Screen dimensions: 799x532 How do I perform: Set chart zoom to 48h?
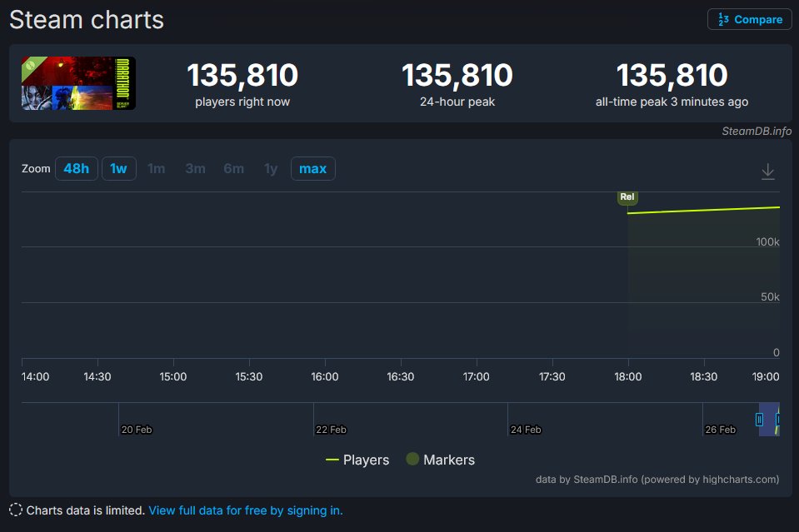(77, 168)
